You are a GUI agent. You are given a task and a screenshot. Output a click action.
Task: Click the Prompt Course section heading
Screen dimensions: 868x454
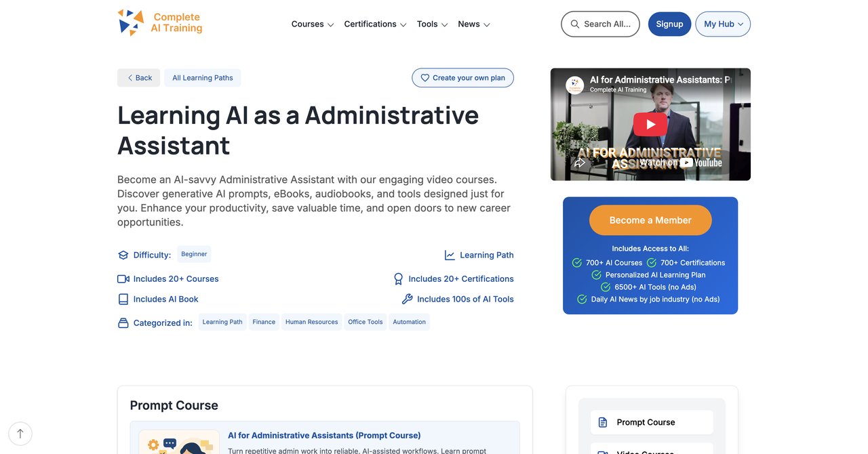pyautogui.click(x=174, y=406)
